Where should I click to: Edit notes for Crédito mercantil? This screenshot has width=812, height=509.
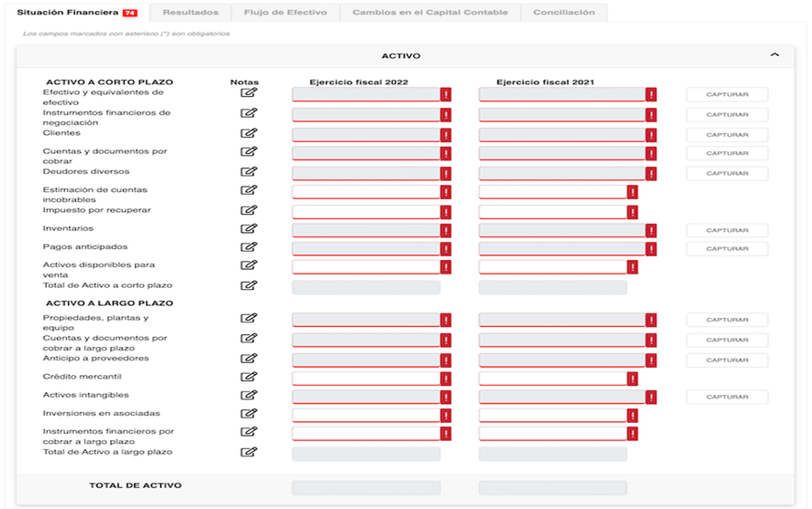[x=249, y=377]
